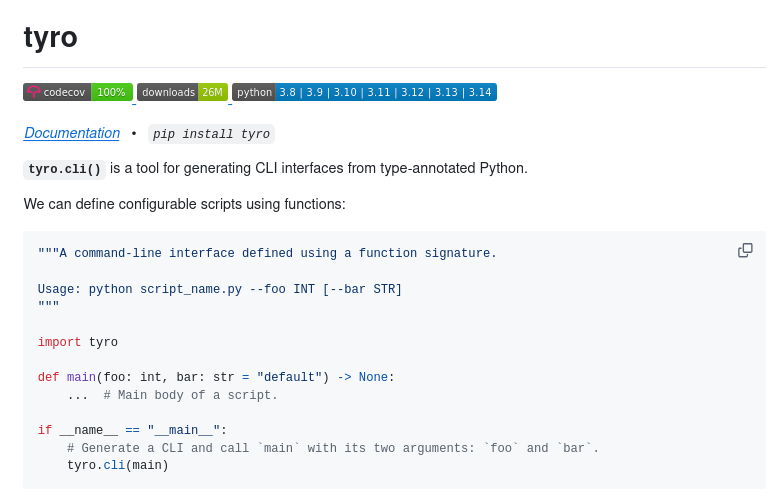Open the downloads 26M badge
This screenshot has height=499, width=771.
pos(182,92)
